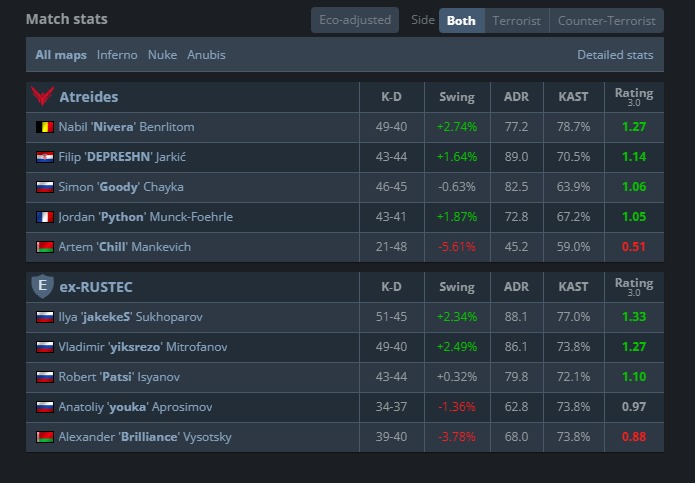Click the Atreides Rating 3.0 column header
The height and width of the screenshot is (483, 695).
click(634, 97)
